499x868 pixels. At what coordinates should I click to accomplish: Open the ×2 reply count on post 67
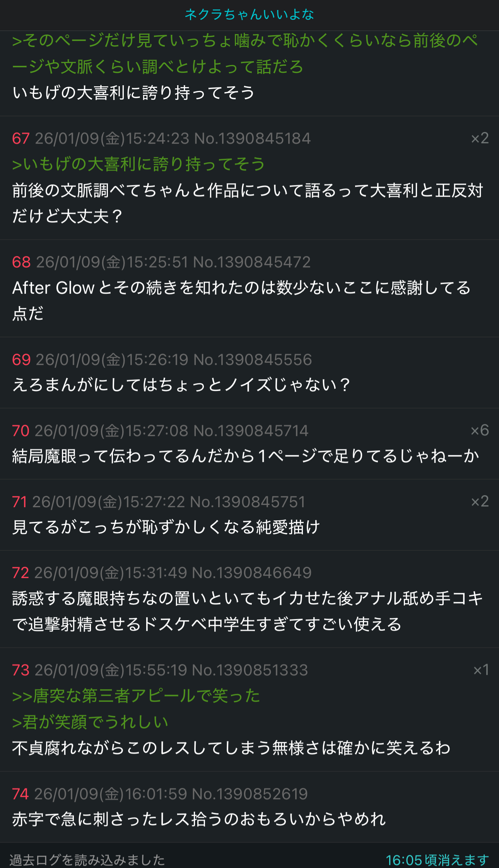point(480,138)
